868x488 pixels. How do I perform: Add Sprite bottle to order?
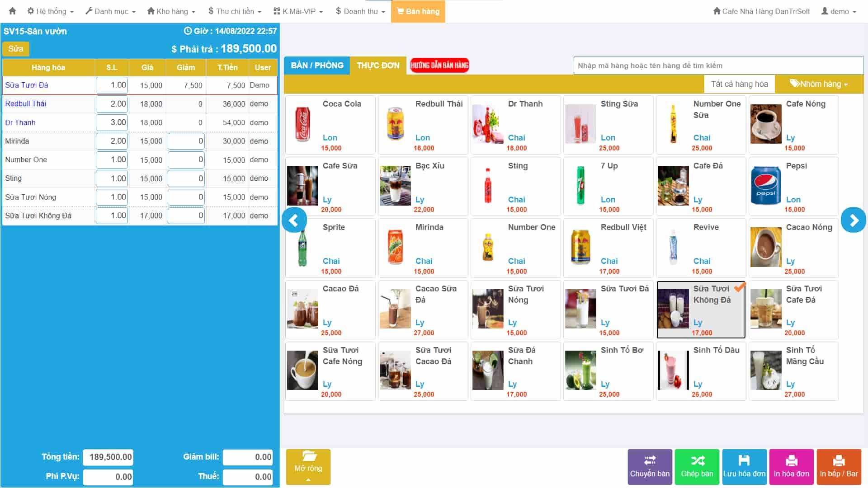click(x=330, y=248)
